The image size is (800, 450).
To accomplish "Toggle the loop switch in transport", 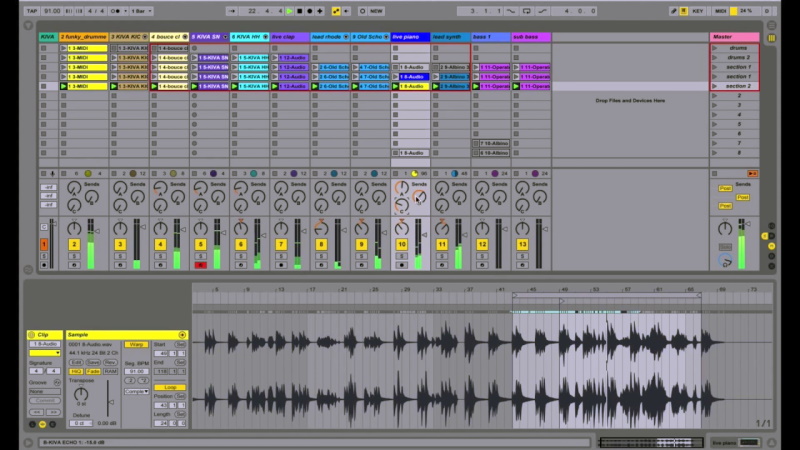I will 527,11.
